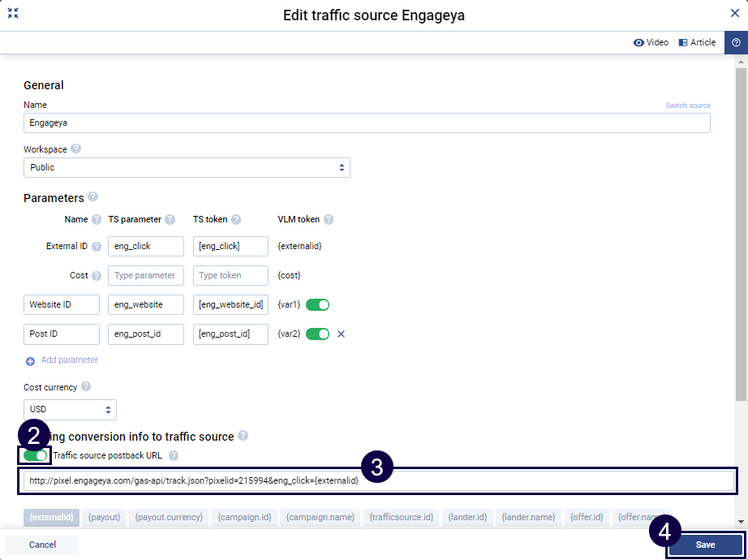The height and width of the screenshot is (560, 748).
Task: Click help icon beside Parameters heading
Action: (x=92, y=197)
